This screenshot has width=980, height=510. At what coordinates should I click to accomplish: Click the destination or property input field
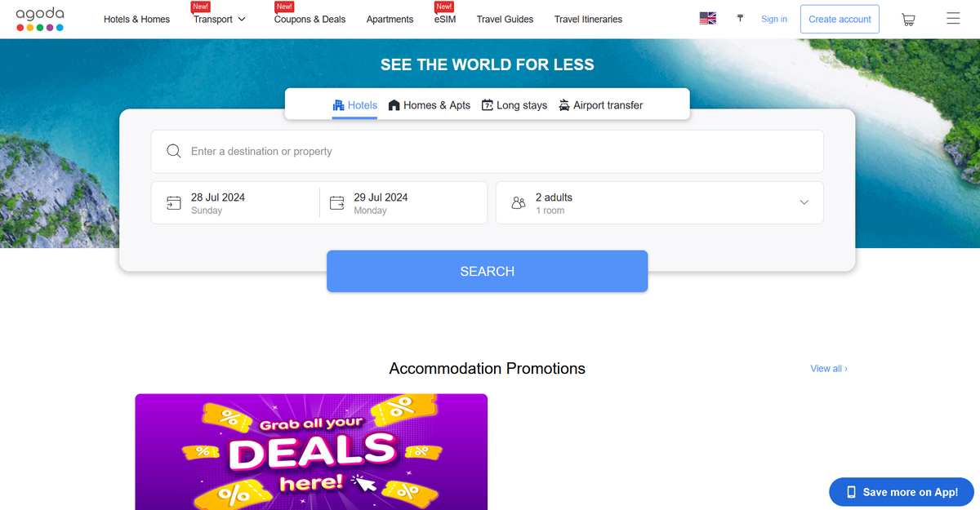[487, 151]
